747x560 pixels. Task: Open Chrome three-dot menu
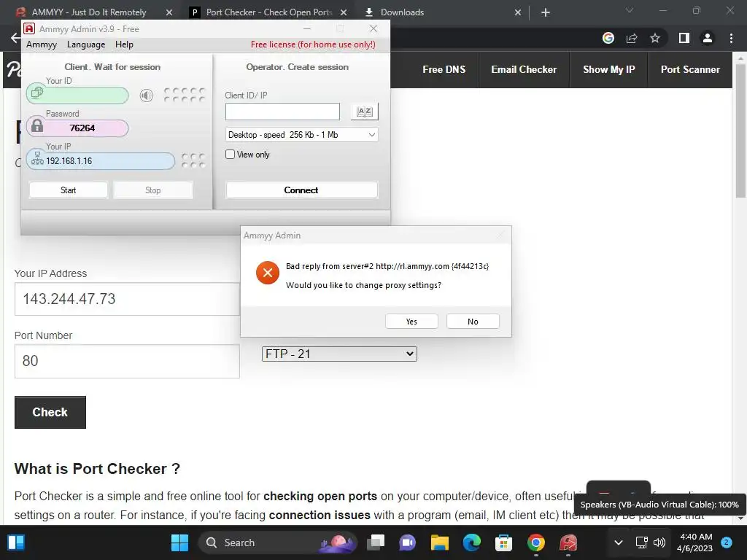pos(731,38)
